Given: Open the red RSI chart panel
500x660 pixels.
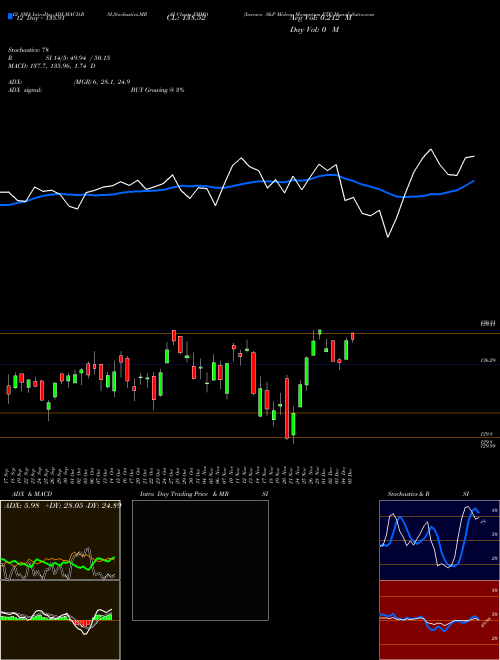Looking at the screenshot, I should coord(439,620).
